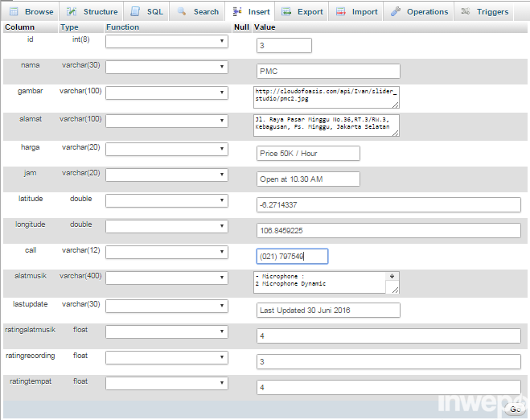Click the Structure tab icon
This screenshot has height=420, width=530.
[x=72, y=12]
